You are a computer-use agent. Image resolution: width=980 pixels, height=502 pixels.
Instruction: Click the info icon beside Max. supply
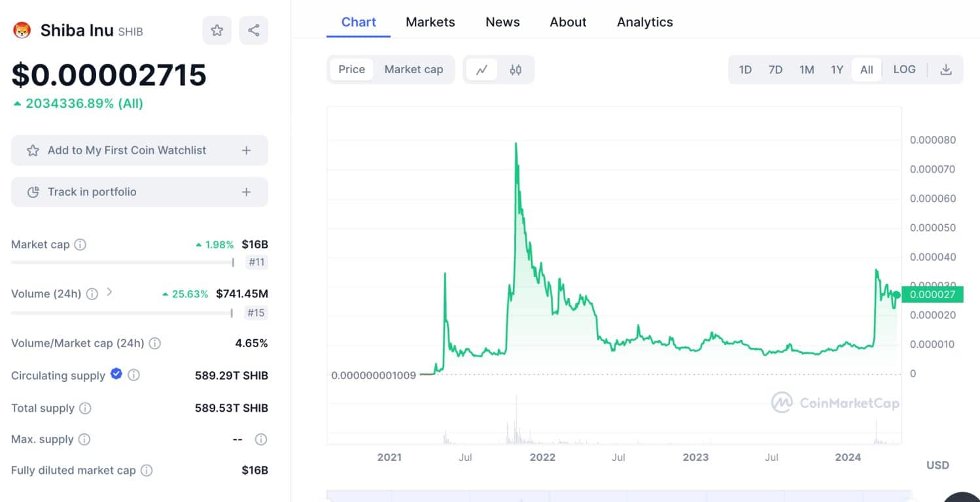coord(84,439)
